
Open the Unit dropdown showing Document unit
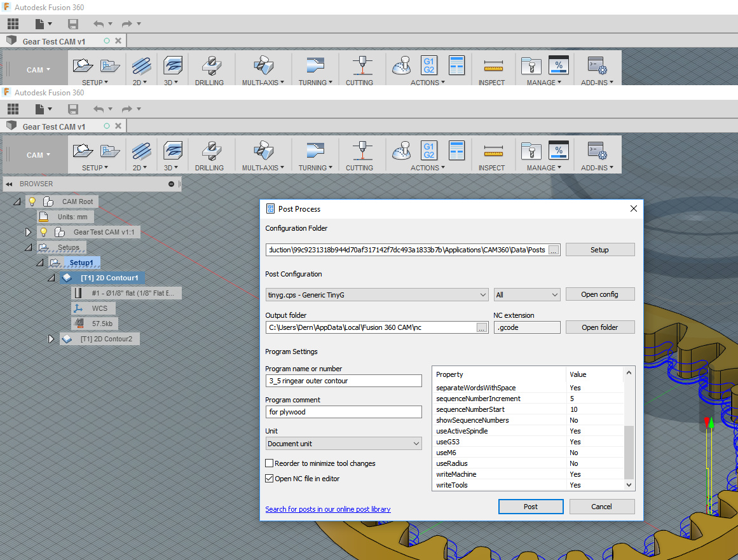[344, 444]
